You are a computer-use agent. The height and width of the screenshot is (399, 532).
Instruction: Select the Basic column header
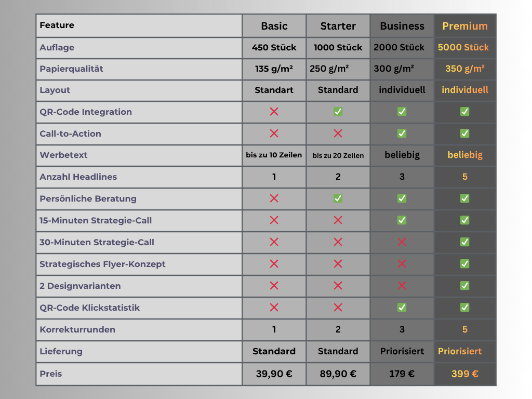tap(274, 26)
